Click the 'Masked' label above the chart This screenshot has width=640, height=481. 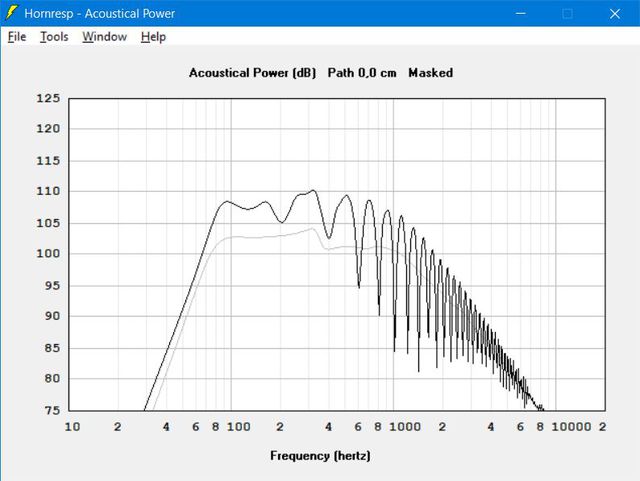[430, 73]
